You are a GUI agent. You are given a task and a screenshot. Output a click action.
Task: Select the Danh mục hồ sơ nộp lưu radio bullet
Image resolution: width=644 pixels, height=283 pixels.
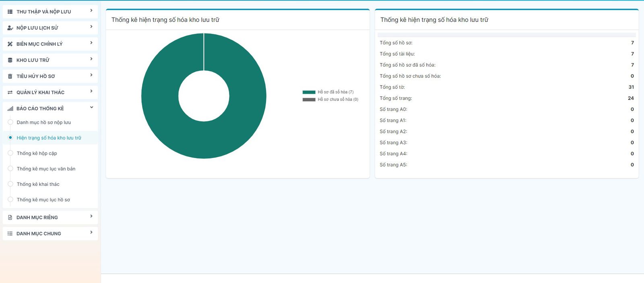point(10,122)
